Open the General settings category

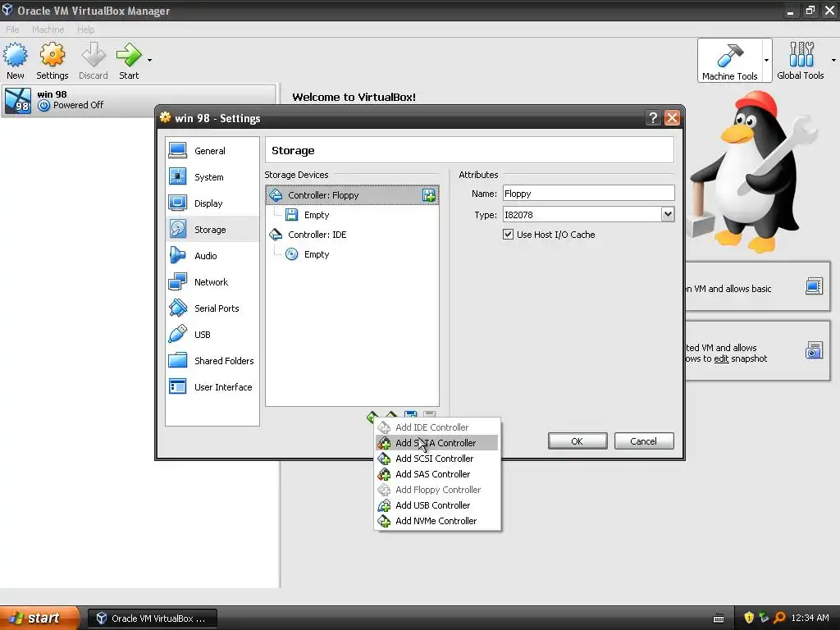pyautogui.click(x=212, y=151)
